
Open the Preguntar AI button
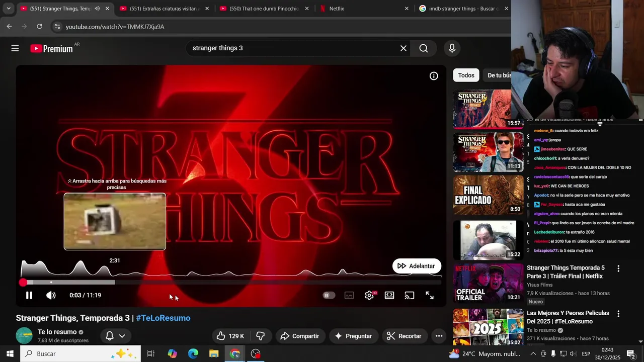(x=353, y=336)
